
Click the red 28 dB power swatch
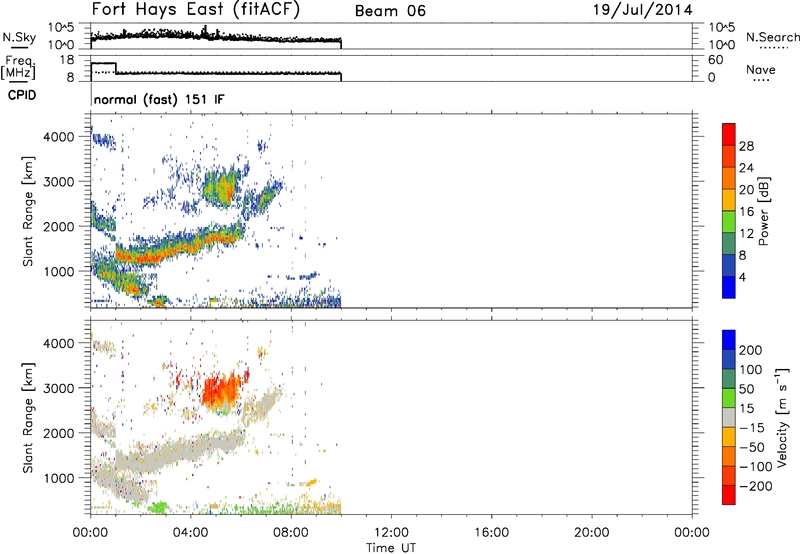click(729, 134)
